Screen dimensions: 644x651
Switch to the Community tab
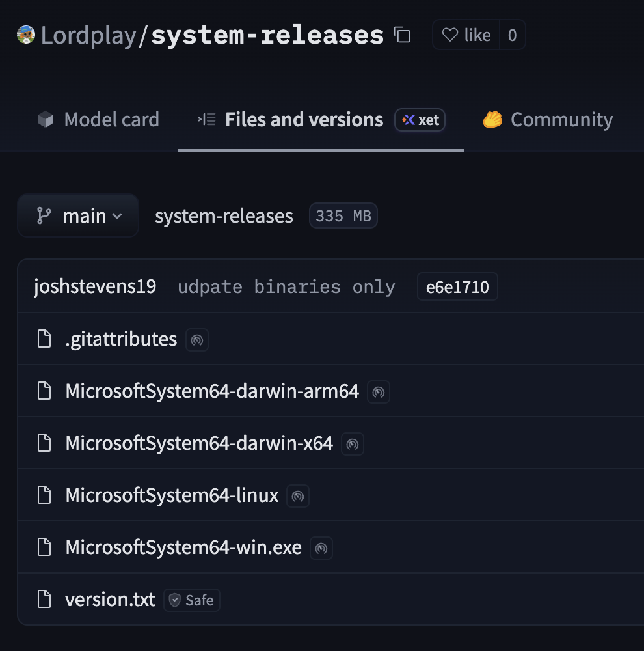point(548,120)
